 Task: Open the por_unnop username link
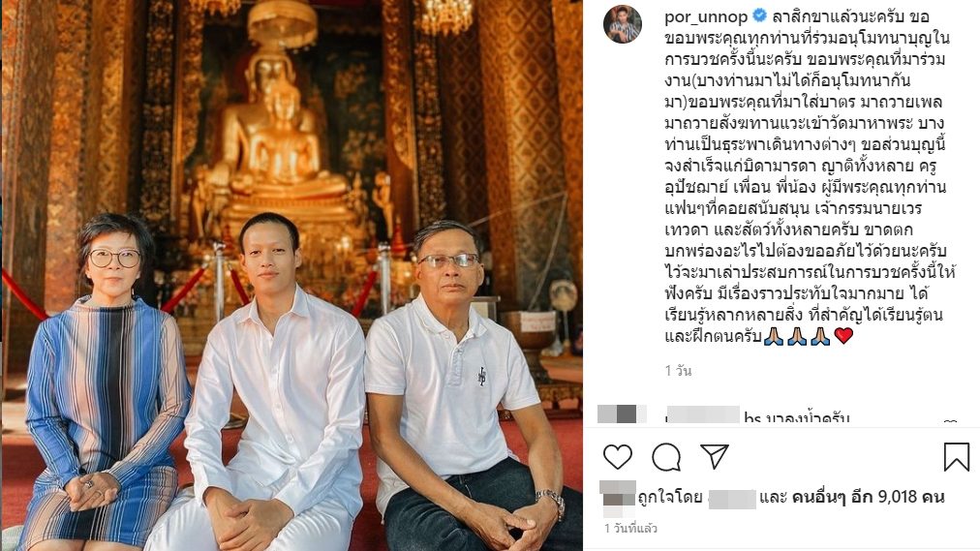click(706, 16)
